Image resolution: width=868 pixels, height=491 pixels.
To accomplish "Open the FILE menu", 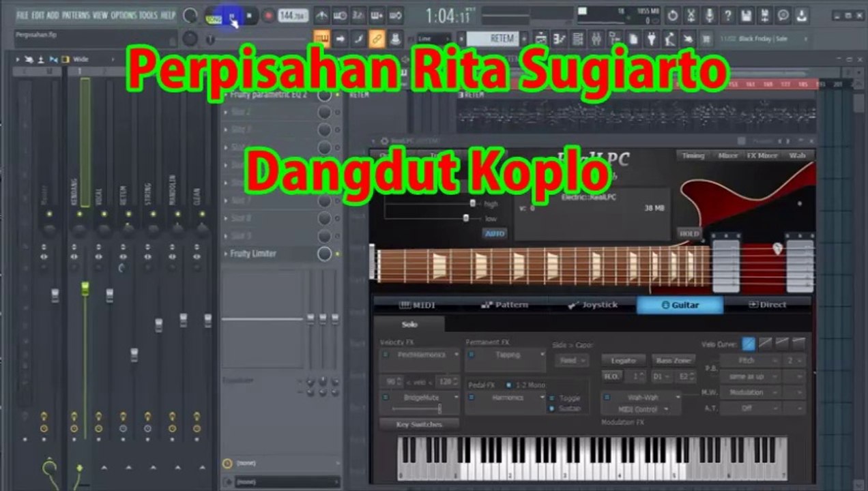I will (23, 15).
